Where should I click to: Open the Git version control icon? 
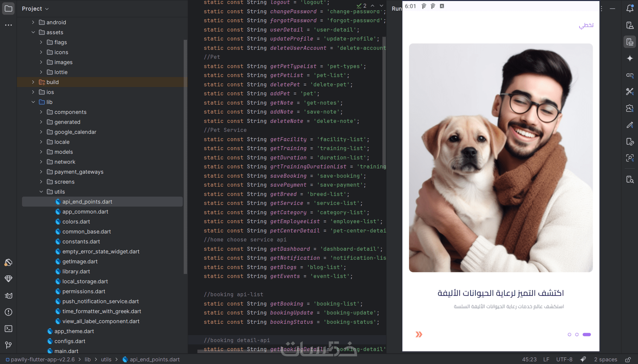pos(8,345)
